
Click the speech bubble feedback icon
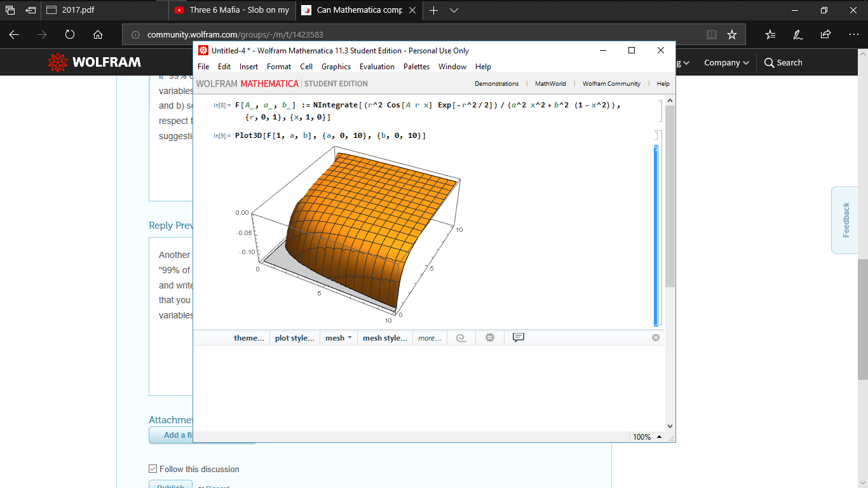click(519, 338)
